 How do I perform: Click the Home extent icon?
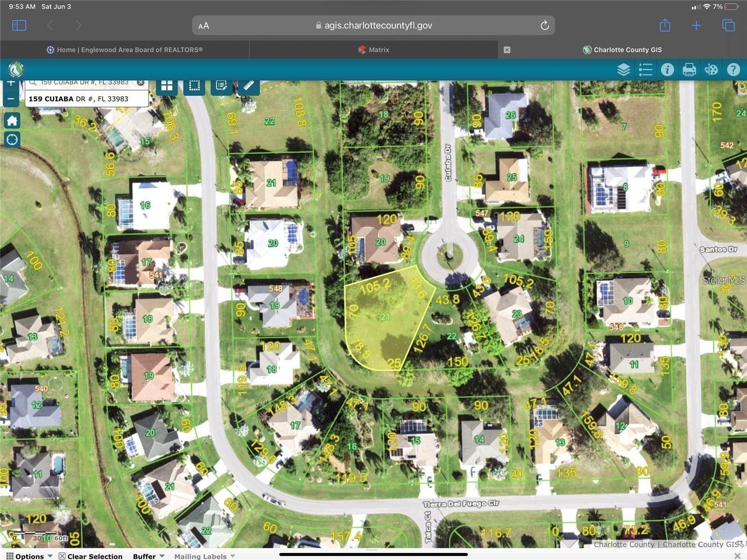pyautogui.click(x=11, y=121)
